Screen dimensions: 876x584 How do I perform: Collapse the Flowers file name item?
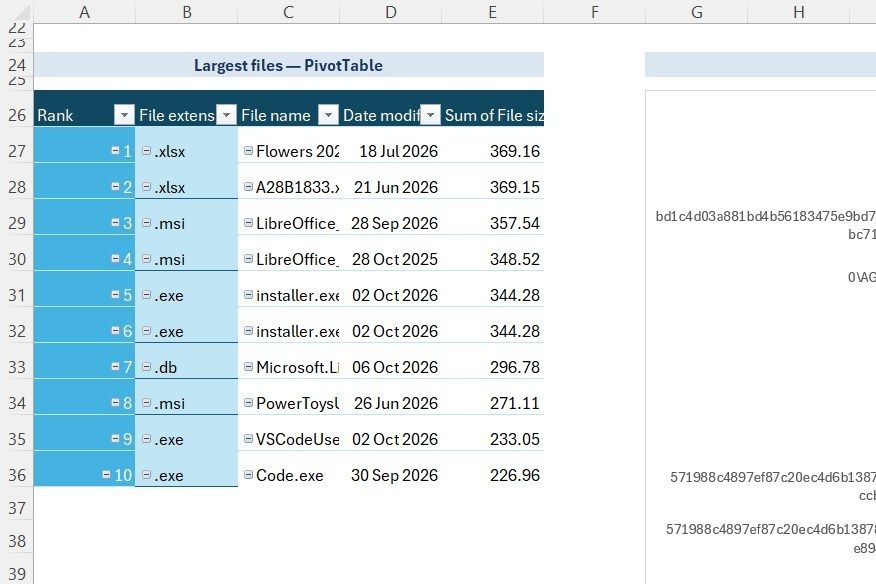[x=249, y=150]
